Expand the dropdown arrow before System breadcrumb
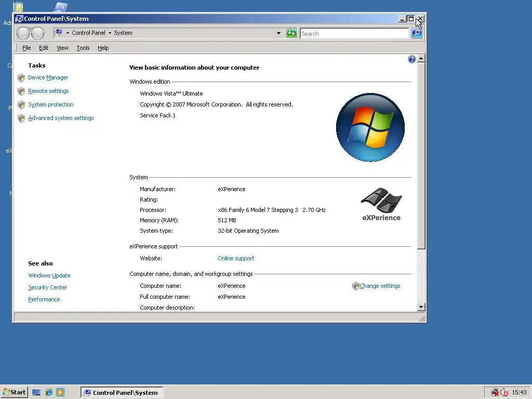532x399 pixels. coord(110,33)
